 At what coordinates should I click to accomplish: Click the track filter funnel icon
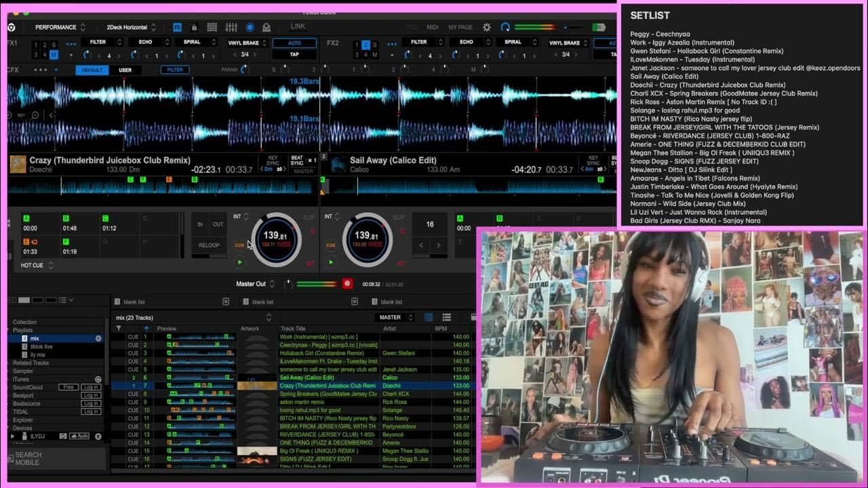[x=119, y=328]
